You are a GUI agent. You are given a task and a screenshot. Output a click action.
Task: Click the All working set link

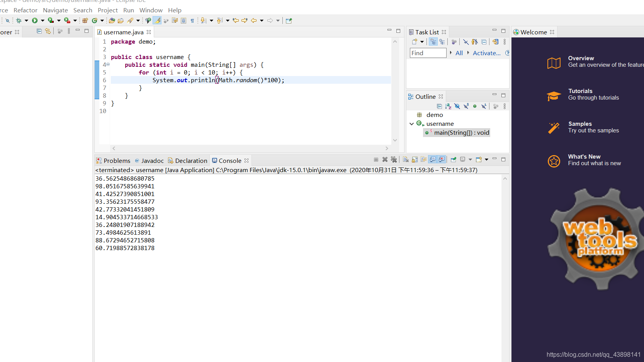tap(459, 53)
